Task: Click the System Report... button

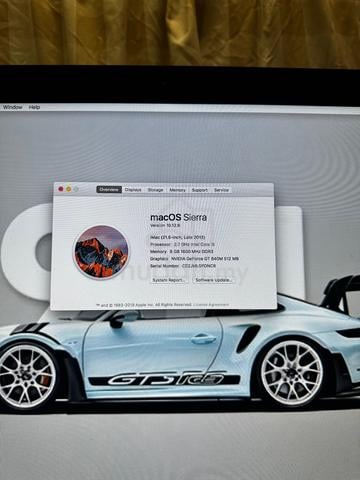Action: tap(168, 280)
